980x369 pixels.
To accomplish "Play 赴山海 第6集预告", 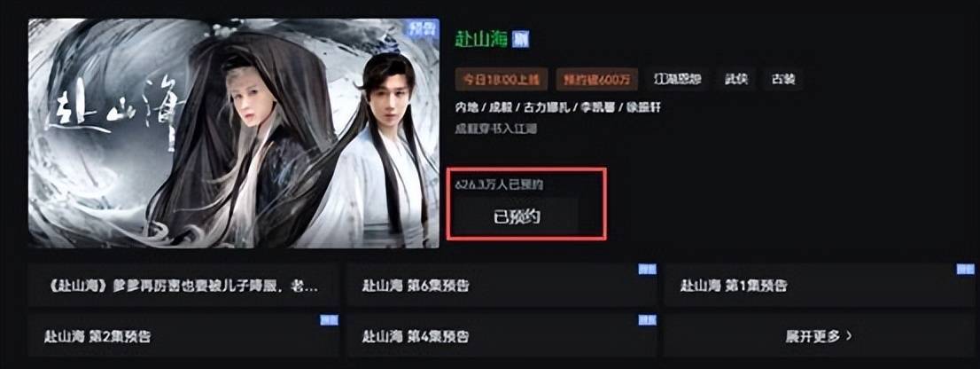I will coord(502,286).
